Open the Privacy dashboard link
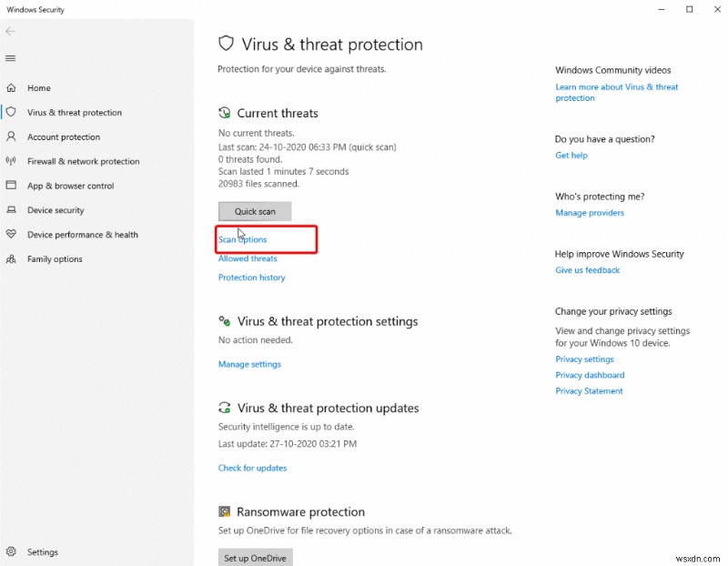 pos(590,375)
